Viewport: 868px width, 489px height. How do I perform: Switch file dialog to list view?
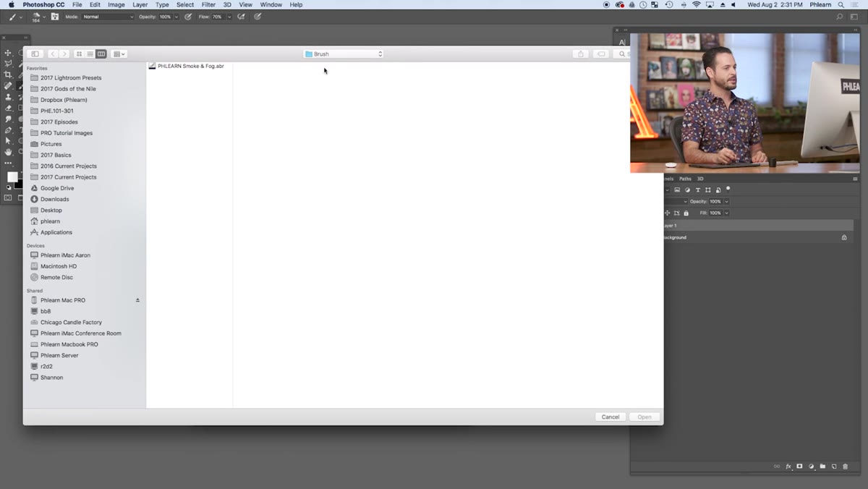(x=90, y=54)
